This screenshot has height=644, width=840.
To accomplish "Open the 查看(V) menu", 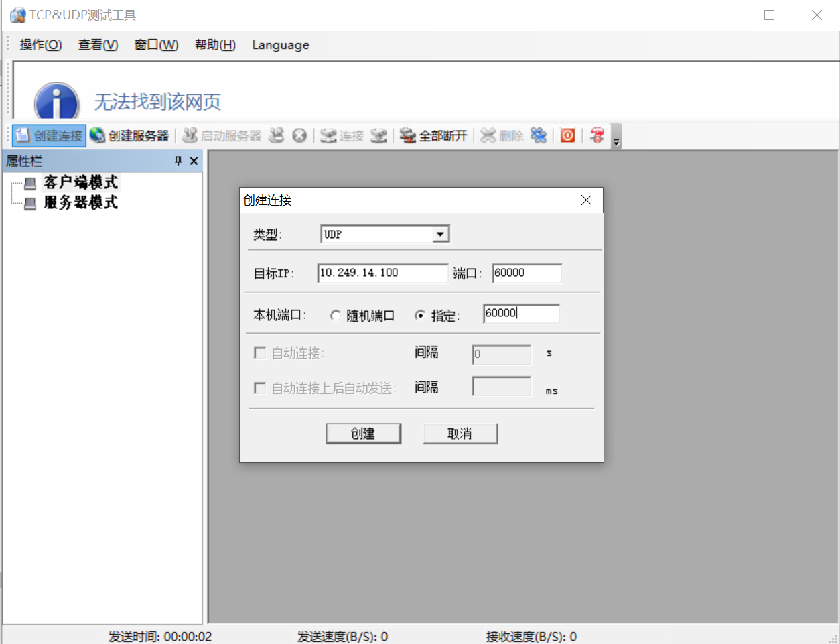I will tap(98, 45).
